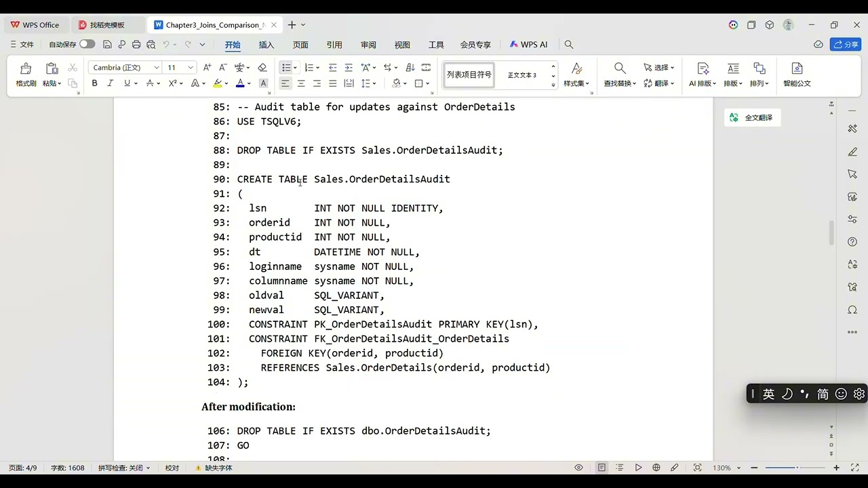Screen dimensions: 868x488
Task: Select the 列表项目符号 style
Action: click(x=469, y=75)
